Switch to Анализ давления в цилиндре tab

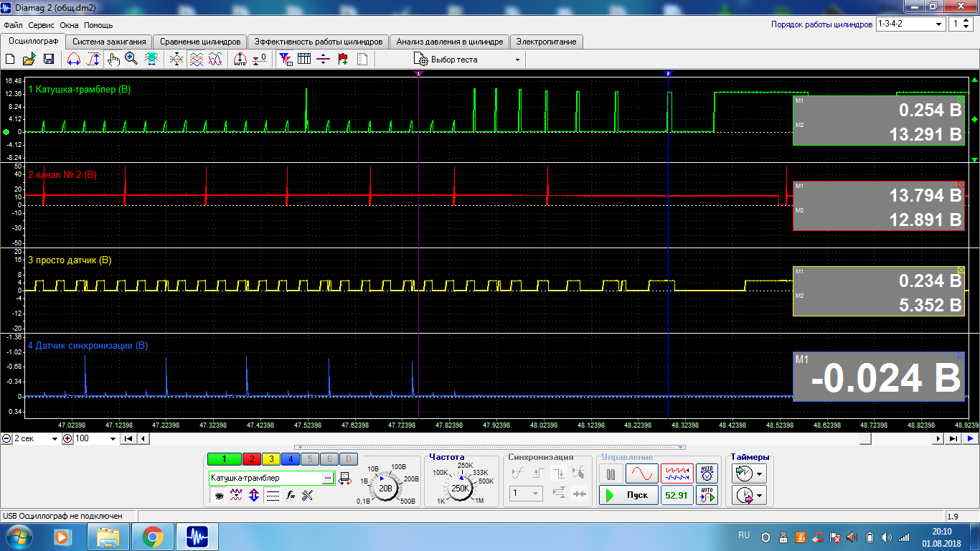tap(451, 42)
